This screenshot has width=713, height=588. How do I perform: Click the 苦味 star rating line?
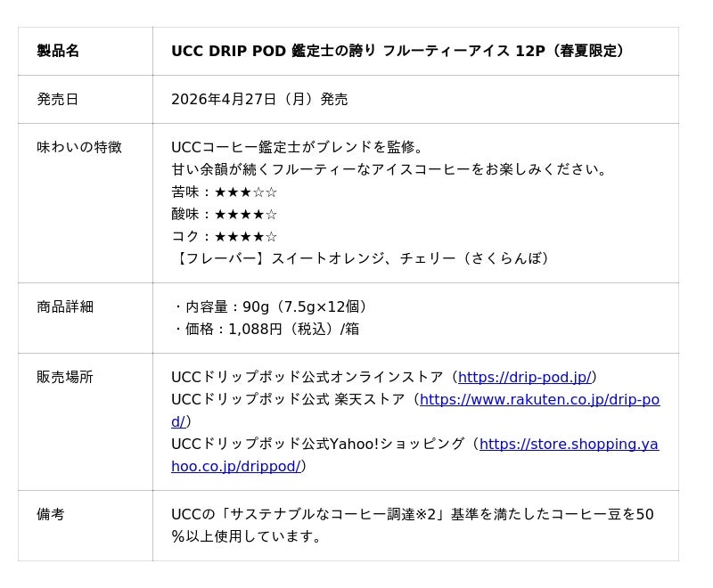[x=224, y=192]
